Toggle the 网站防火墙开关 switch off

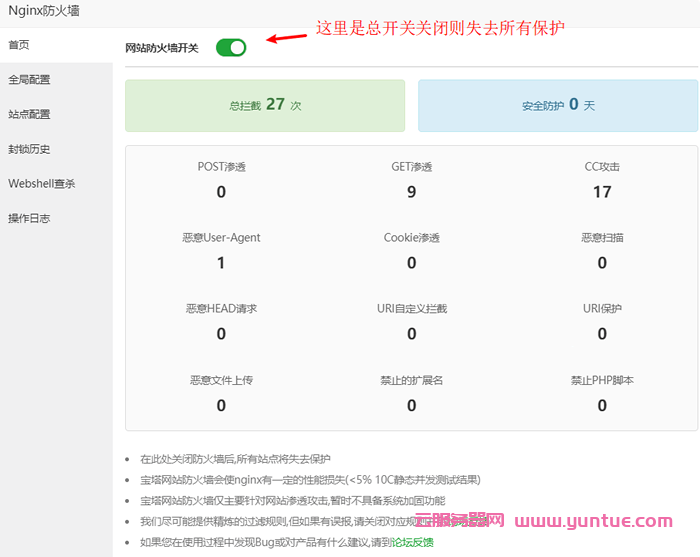[231, 48]
